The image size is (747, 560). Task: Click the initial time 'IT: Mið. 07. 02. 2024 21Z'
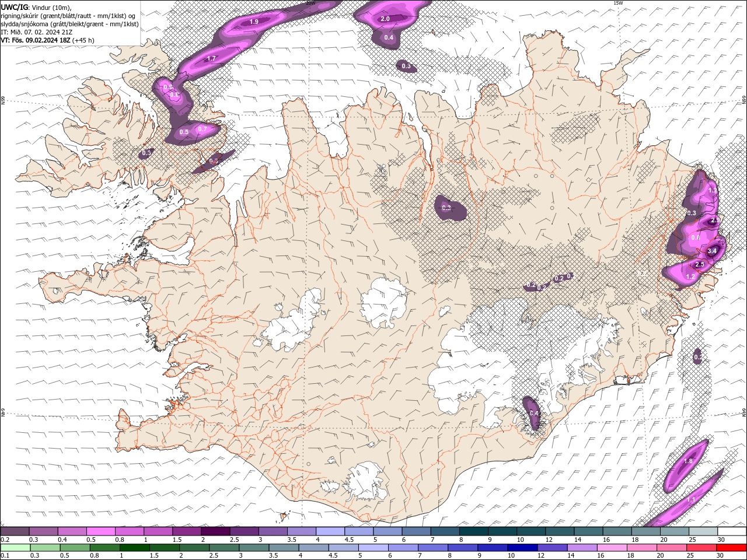[x=36, y=32]
